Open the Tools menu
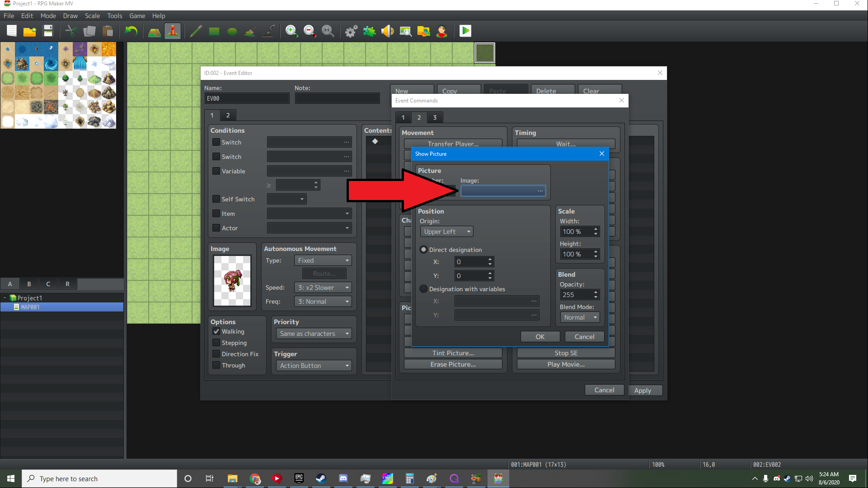 [114, 16]
